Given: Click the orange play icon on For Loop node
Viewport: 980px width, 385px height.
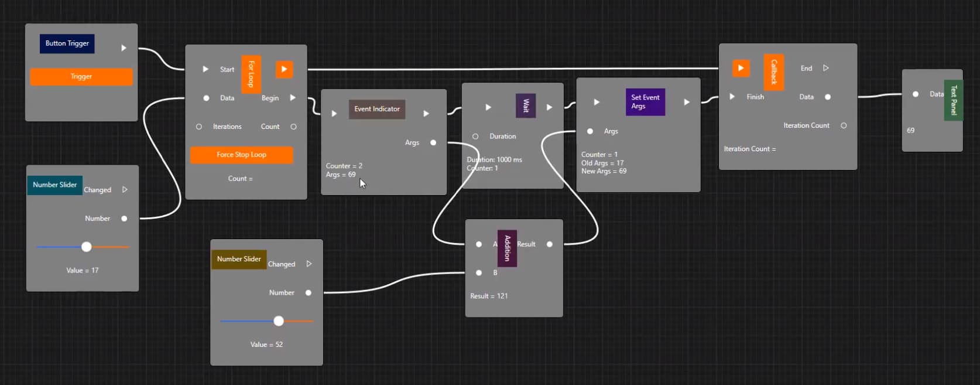Looking at the screenshot, I should point(284,69).
